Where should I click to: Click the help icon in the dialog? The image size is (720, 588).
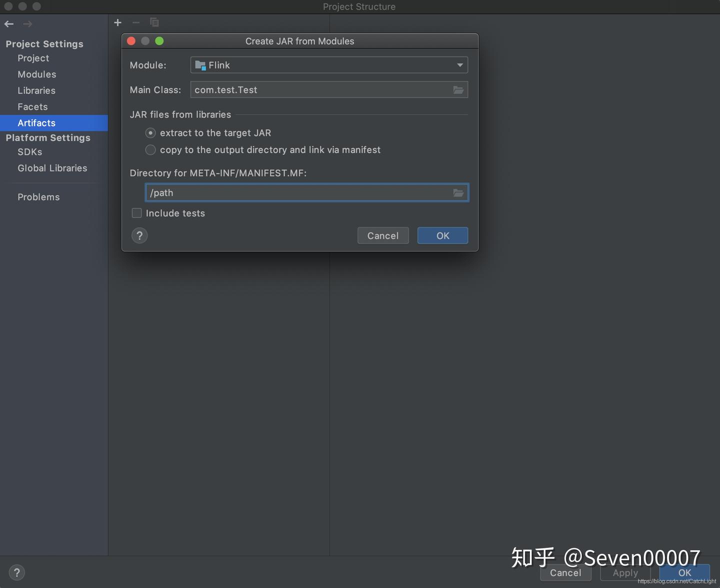coord(139,235)
